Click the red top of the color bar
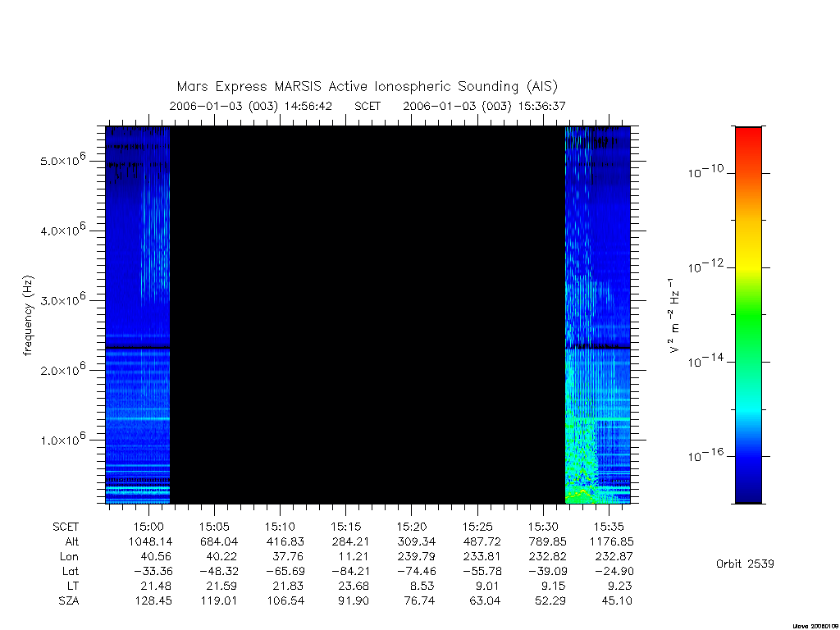The height and width of the screenshot is (630, 840). [748, 139]
